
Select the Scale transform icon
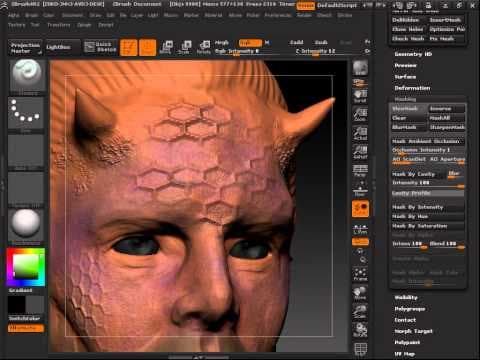(185, 47)
